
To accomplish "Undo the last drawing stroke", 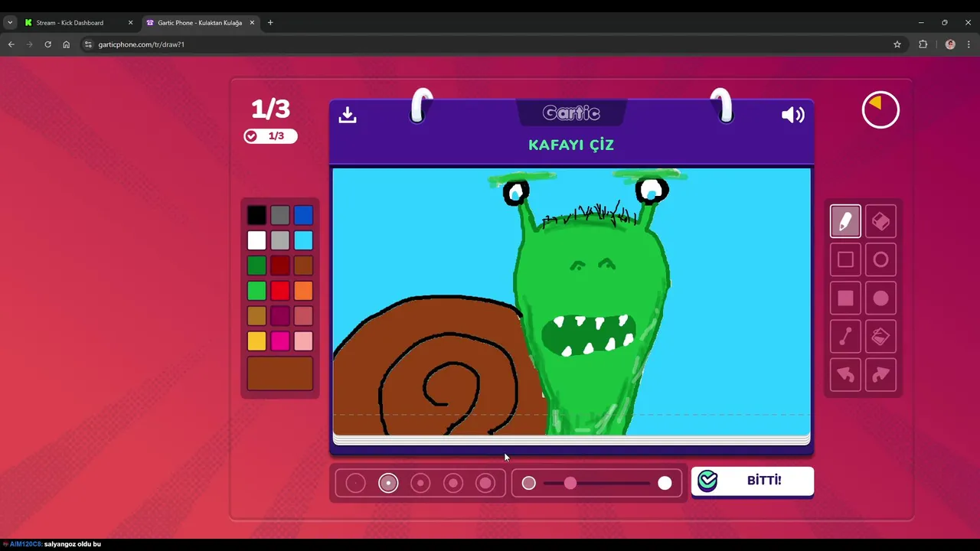I will coord(845,375).
